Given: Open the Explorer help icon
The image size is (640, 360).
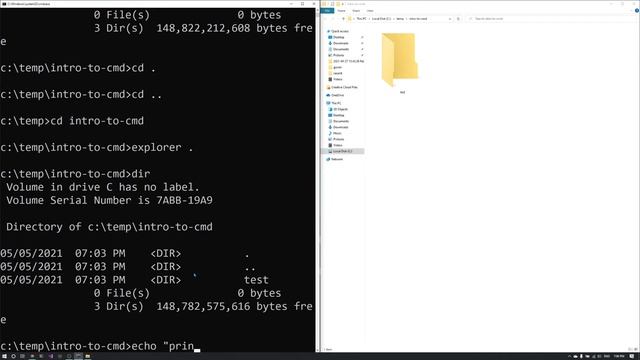Looking at the screenshot, I should pyautogui.click(x=636, y=11).
